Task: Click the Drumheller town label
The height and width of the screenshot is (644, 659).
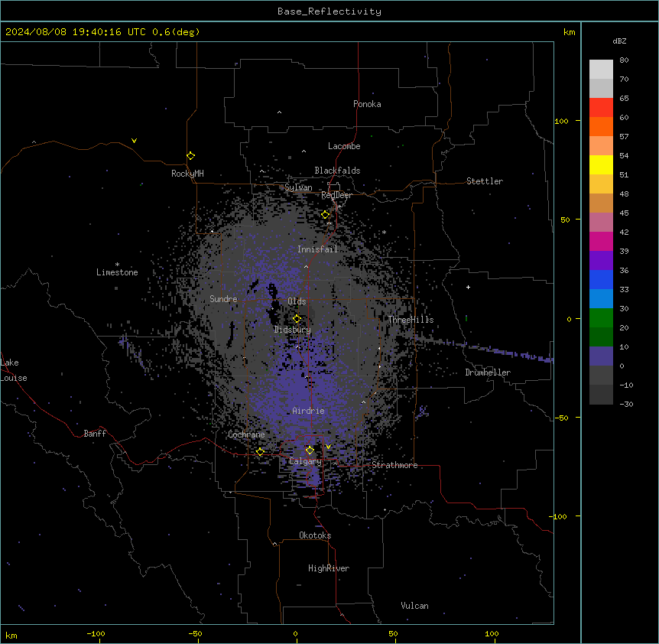Action: click(x=488, y=372)
